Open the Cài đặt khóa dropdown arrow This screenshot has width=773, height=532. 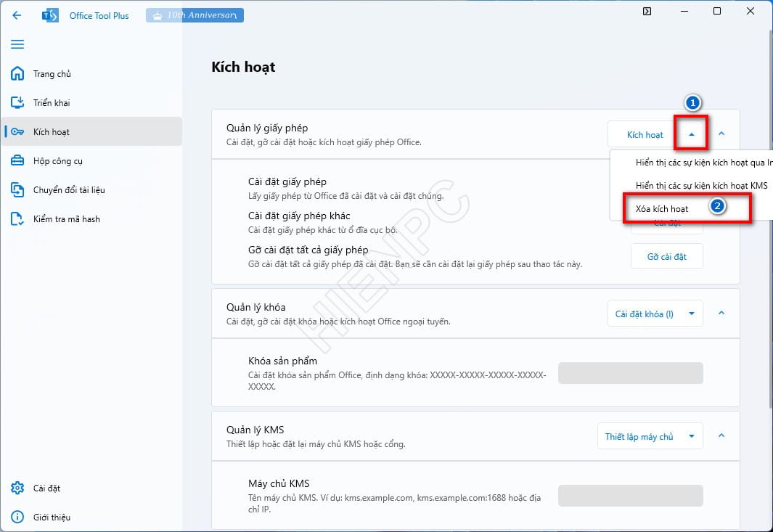click(692, 314)
